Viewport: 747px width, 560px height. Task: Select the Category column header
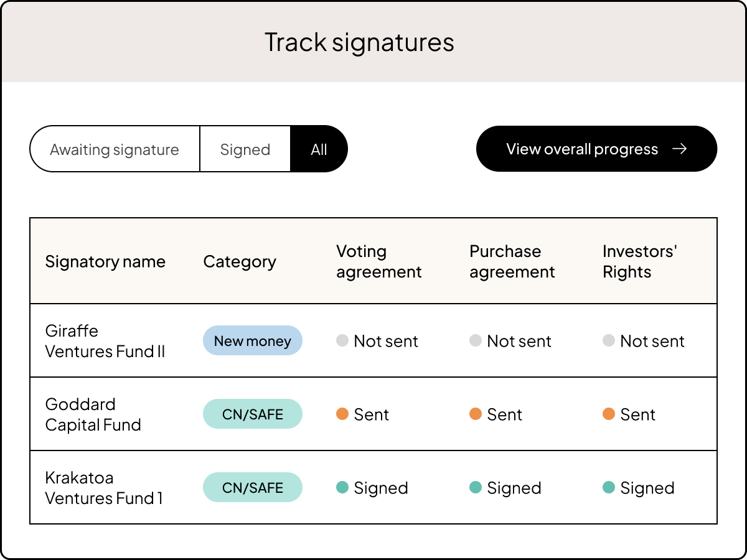[239, 261]
